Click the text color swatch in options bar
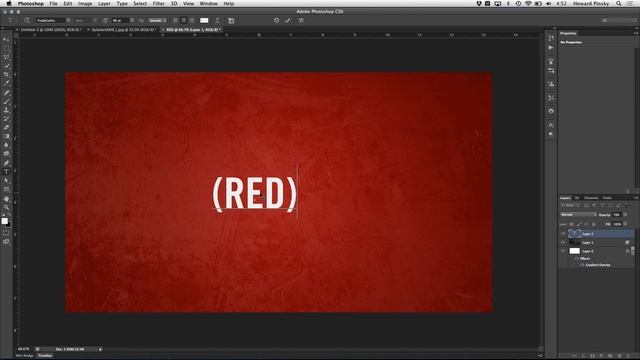 pos(204,20)
